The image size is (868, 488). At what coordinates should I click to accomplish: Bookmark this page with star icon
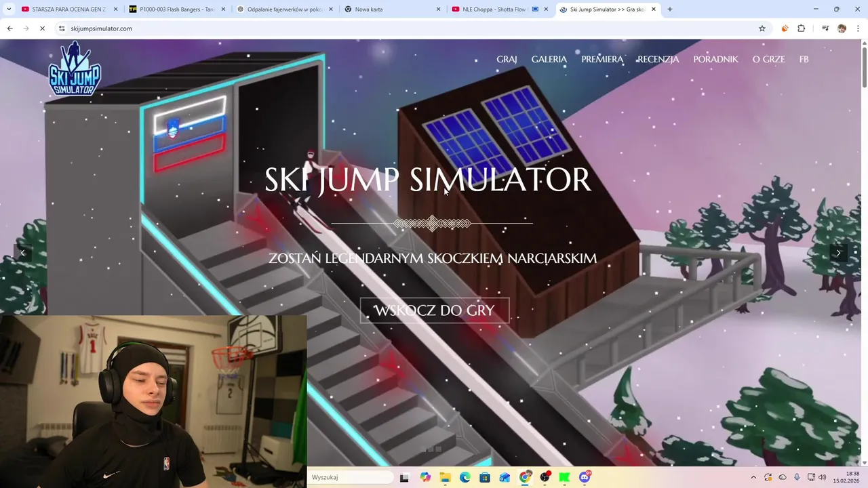(762, 28)
